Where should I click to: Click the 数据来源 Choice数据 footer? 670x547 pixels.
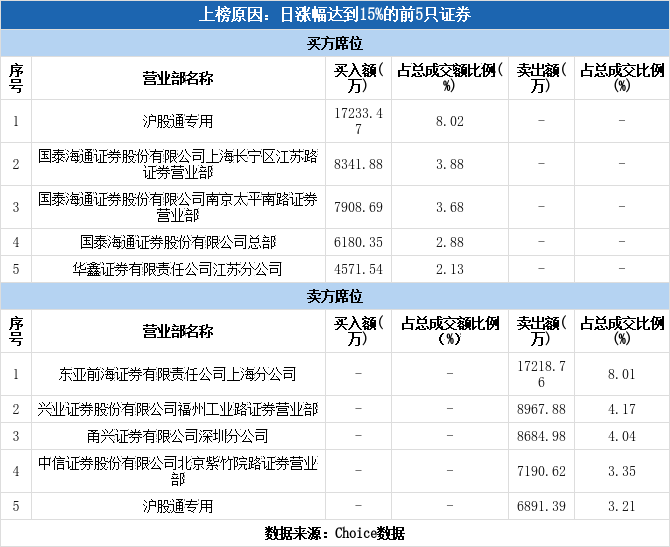pos(335,533)
